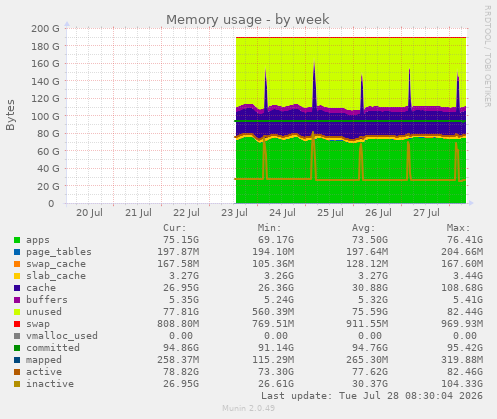Click the 'Memory usage - by week' title

pos(248,20)
